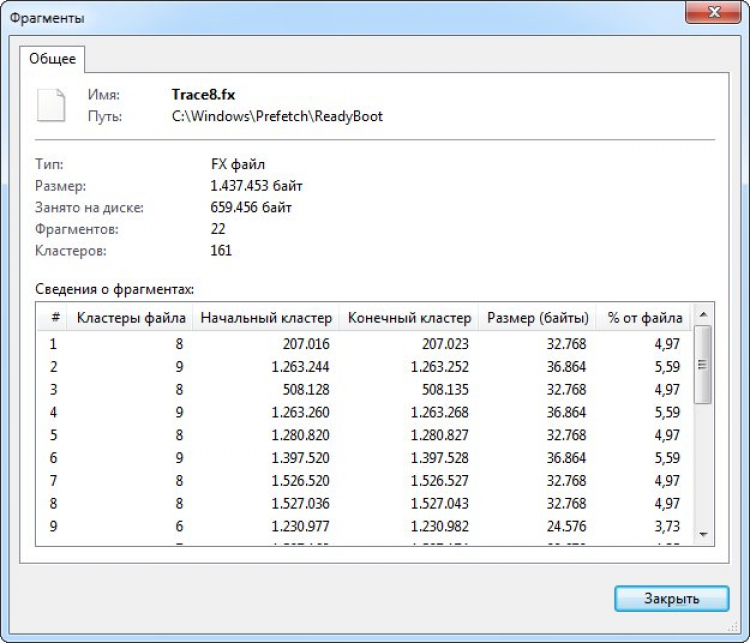The width and height of the screenshot is (750, 643).
Task: Select fragment row number 9
Action: pyautogui.click(x=365, y=526)
